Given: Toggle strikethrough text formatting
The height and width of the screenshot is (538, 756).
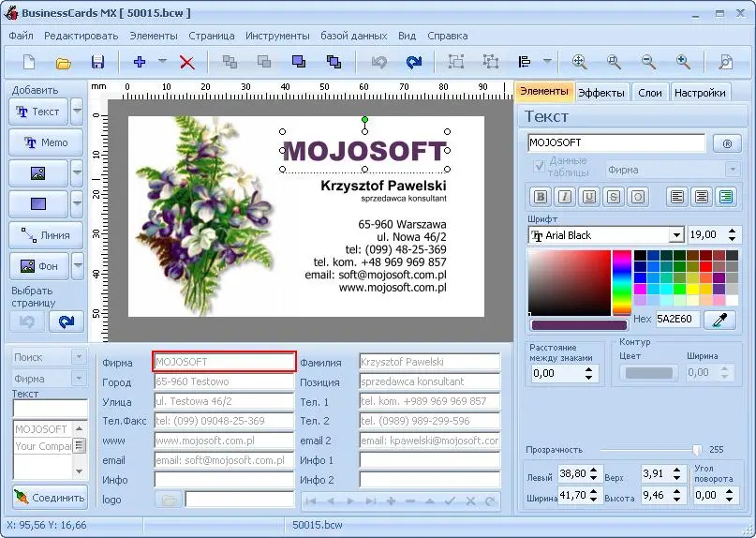Looking at the screenshot, I should [x=614, y=197].
